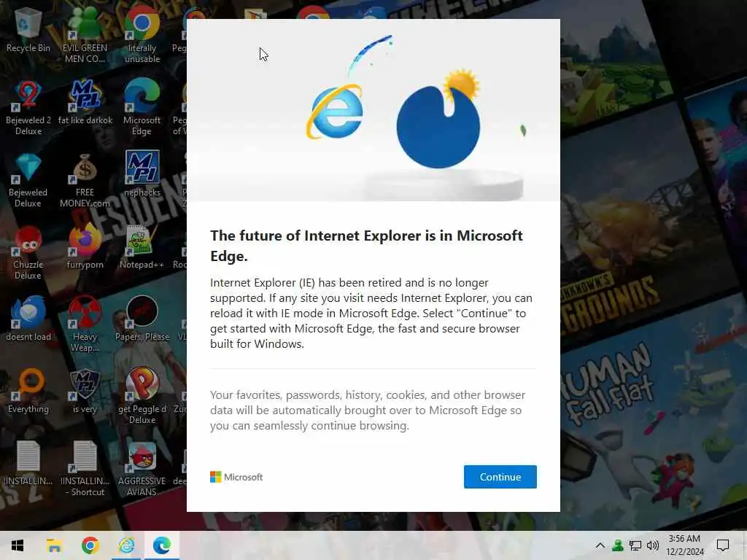
Task: Select the AGGRESSIVE AVIANS desktop icon
Action: pyautogui.click(x=142, y=469)
